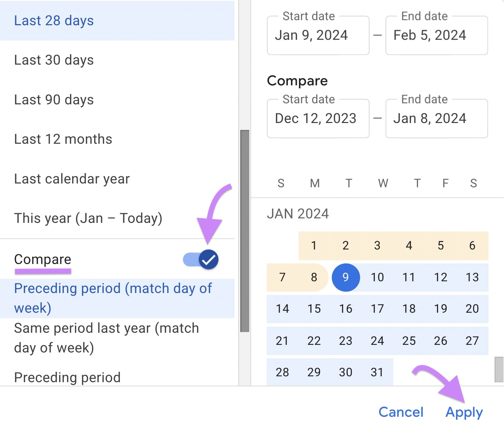
Task: Select "Preceding period (match day of week)"
Action: point(113,298)
